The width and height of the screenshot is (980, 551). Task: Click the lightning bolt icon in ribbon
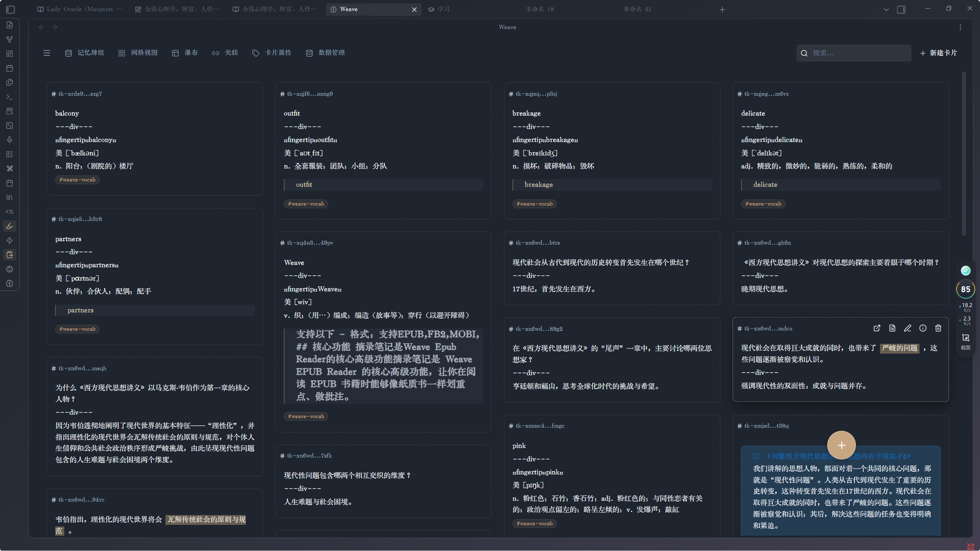point(10,240)
